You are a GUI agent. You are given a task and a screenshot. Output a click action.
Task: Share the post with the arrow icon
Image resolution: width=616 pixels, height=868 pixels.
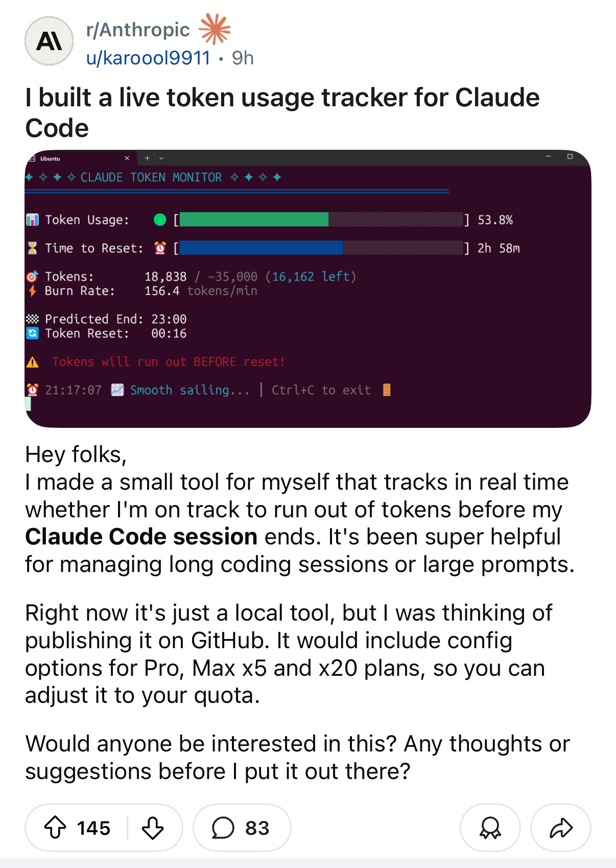pos(561,828)
